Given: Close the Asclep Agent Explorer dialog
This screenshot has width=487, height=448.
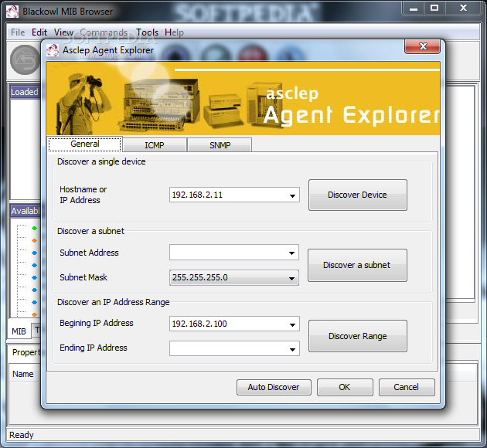Looking at the screenshot, I should pos(422,47).
